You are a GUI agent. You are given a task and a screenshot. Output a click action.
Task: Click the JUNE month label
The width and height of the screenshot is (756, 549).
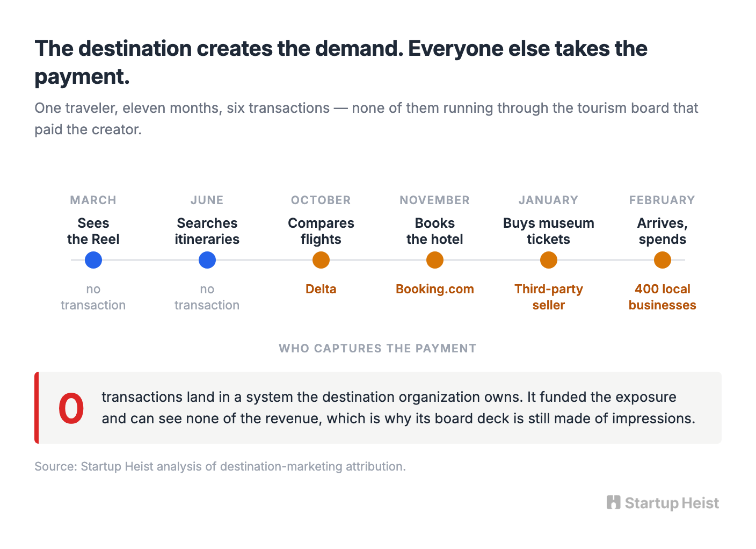[207, 200]
